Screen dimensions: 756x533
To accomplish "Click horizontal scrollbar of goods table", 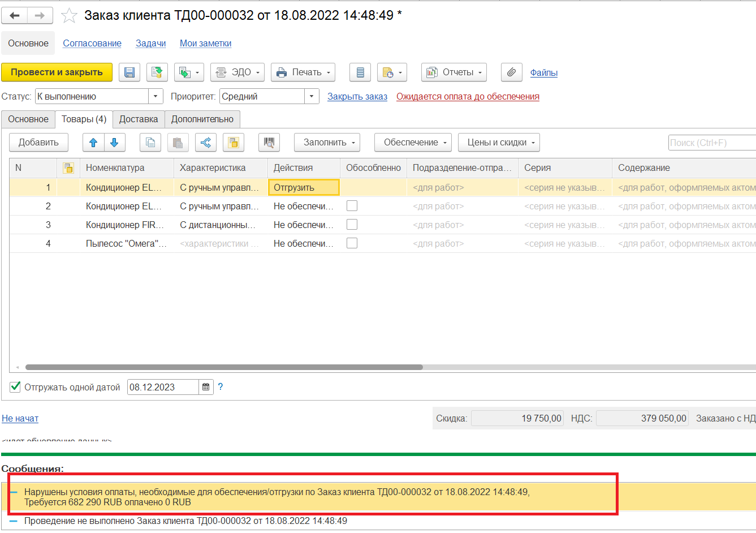I will pos(224,367).
